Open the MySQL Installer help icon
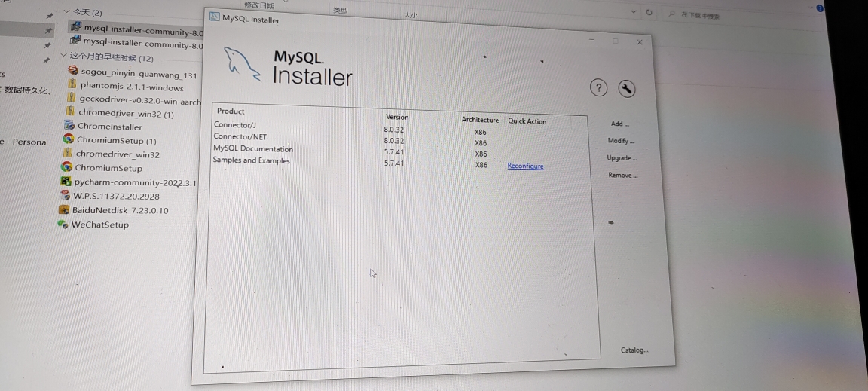 click(x=598, y=87)
